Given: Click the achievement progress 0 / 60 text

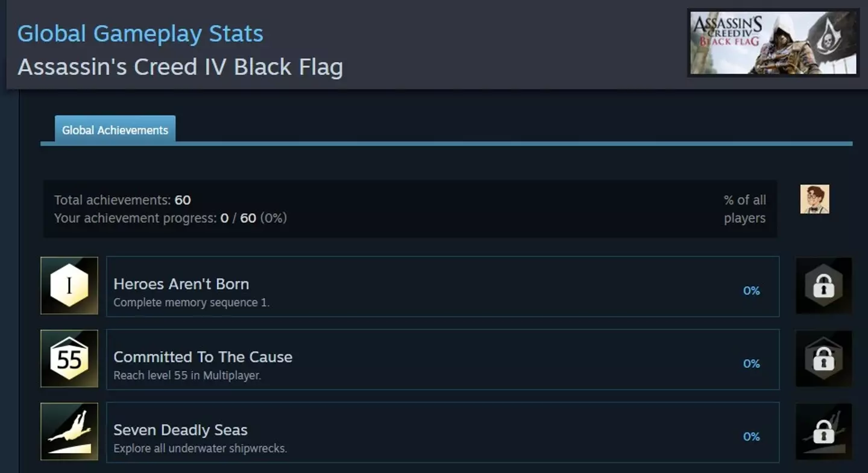Looking at the screenshot, I should (170, 218).
